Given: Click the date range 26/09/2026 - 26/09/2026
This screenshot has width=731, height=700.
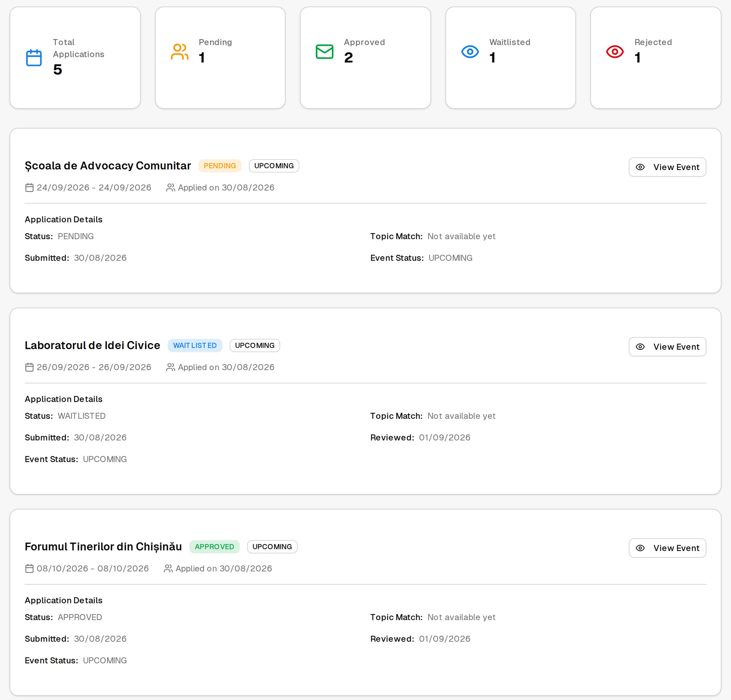Looking at the screenshot, I should 94,367.
